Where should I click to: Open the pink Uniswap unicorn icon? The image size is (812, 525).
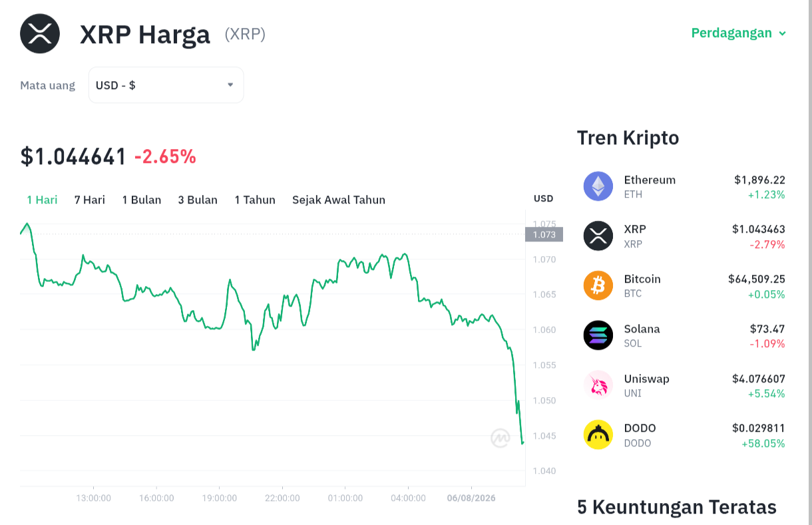(598, 385)
